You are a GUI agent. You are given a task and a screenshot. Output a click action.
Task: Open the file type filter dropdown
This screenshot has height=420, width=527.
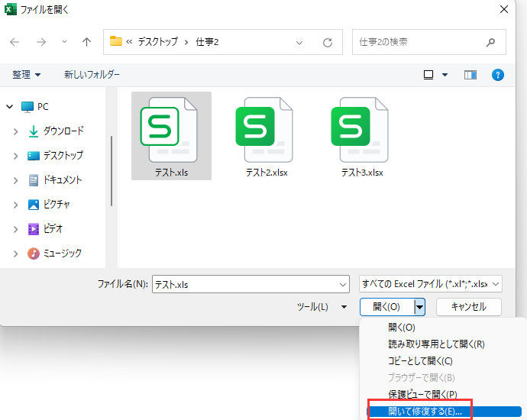click(431, 284)
